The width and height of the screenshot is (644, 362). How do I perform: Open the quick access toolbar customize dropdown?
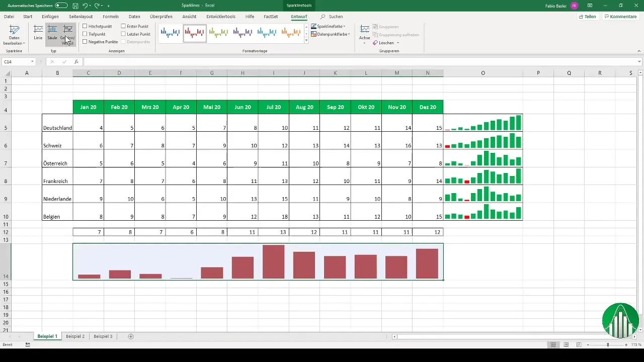108,6
